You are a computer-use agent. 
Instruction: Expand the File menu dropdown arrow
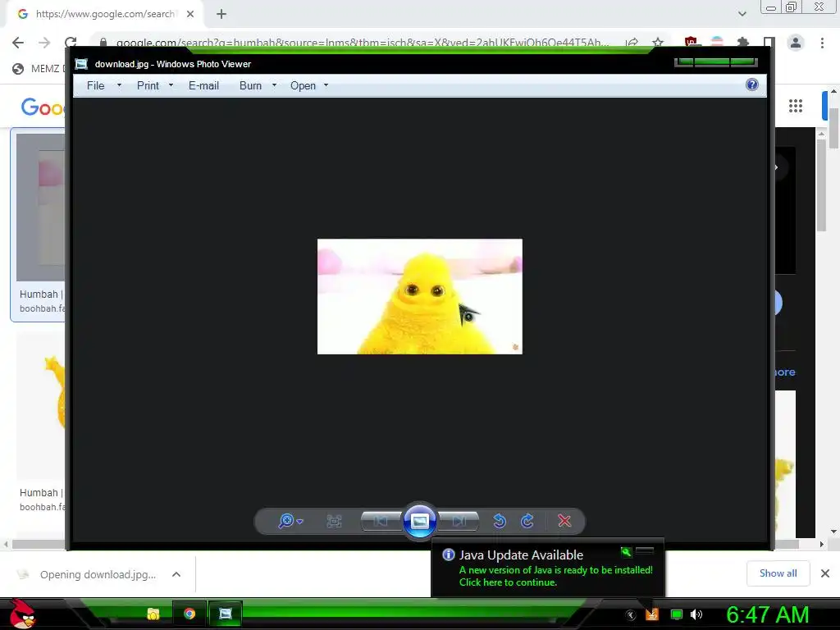[x=119, y=85]
